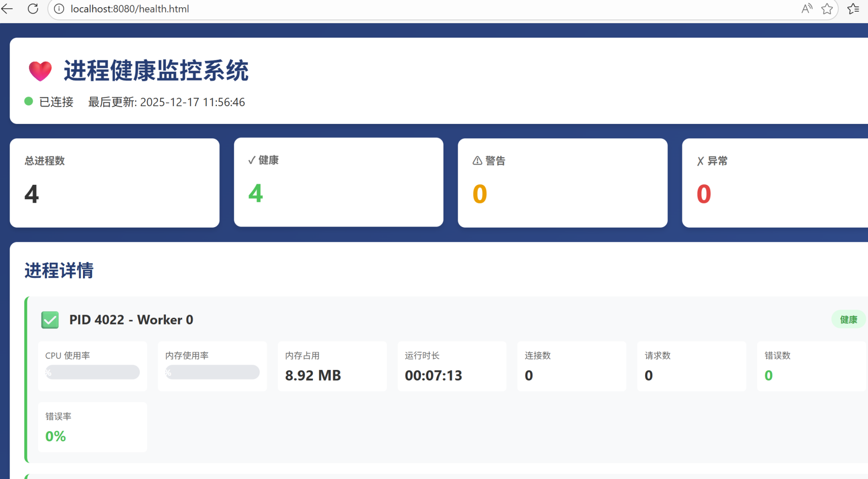
Task: Click the memory footprint 8.92 MB value
Action: pos(313,375)
